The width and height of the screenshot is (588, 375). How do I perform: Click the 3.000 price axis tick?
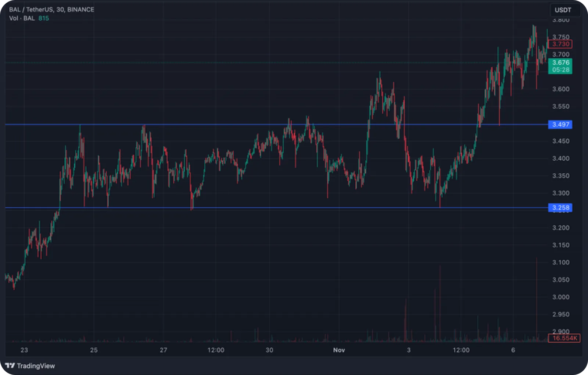[561, 297]
